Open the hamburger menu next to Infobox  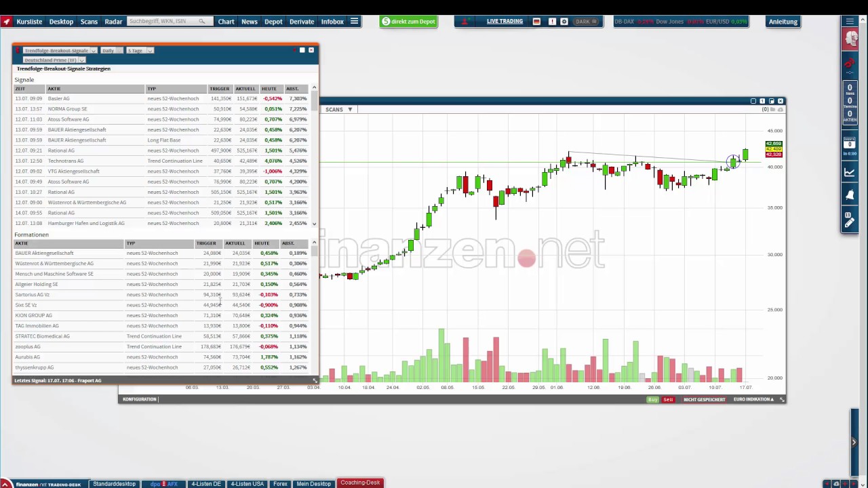click(354, 22)
